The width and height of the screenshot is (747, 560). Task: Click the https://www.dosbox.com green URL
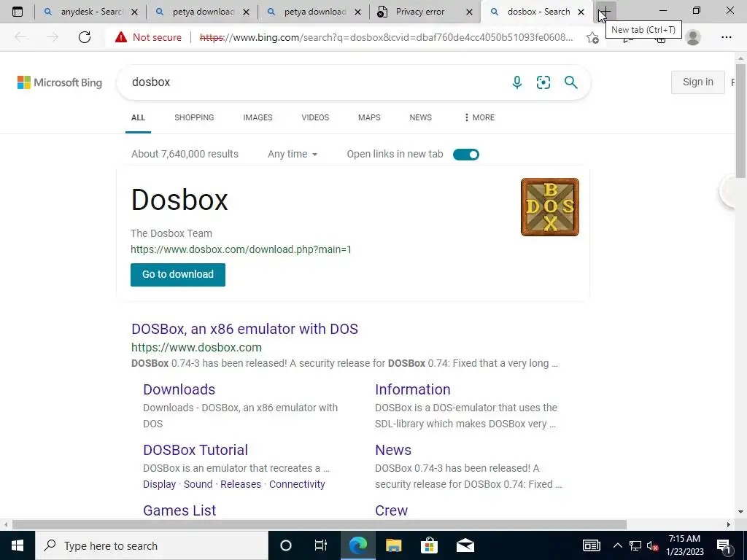196,348
